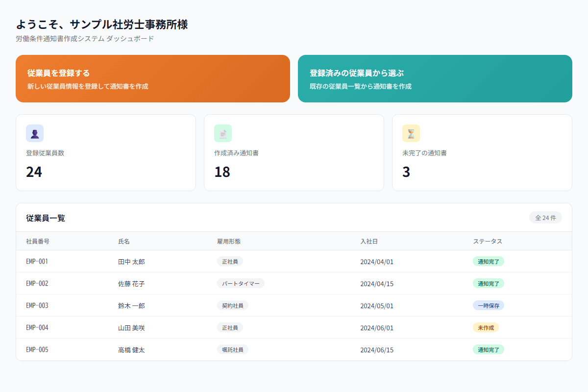Click 労働条件通知書作成システム ダッシュボード subtitle
This screenshot has width=588, height=392.
[x=85, y=39]
